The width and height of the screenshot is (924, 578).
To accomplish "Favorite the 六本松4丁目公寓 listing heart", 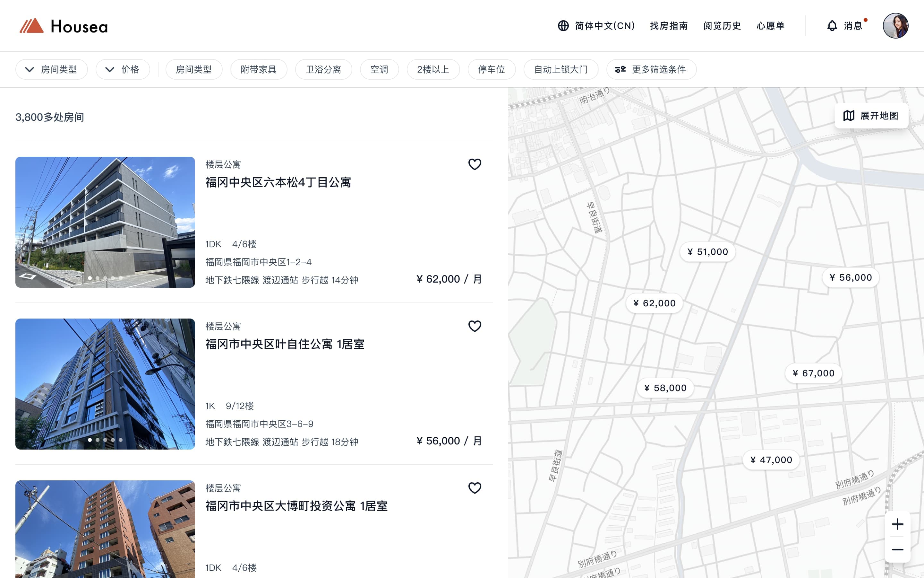I will coord(475,164).
